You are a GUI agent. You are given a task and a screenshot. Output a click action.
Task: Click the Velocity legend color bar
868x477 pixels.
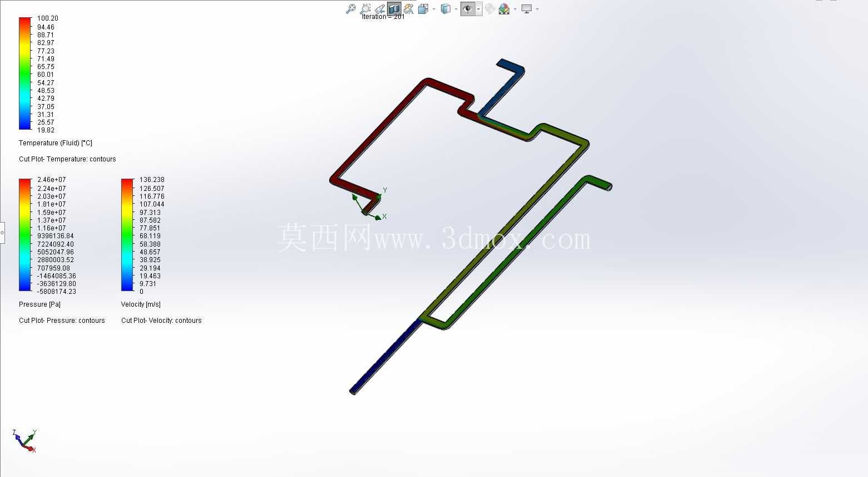(x=127, y=235)
